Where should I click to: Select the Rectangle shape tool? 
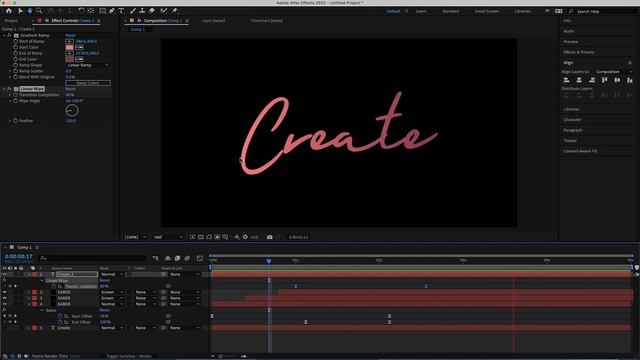[x=102, y=11]
